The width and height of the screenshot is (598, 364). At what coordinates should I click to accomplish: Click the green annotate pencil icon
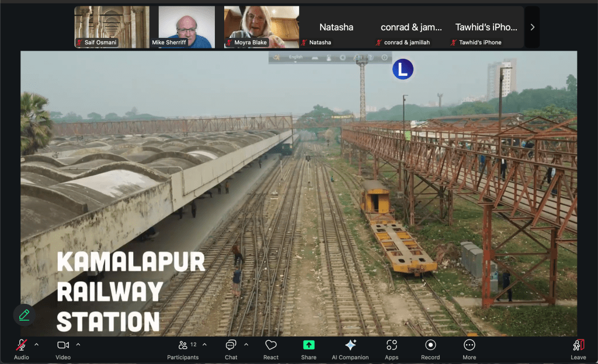[x=24, y=315]
